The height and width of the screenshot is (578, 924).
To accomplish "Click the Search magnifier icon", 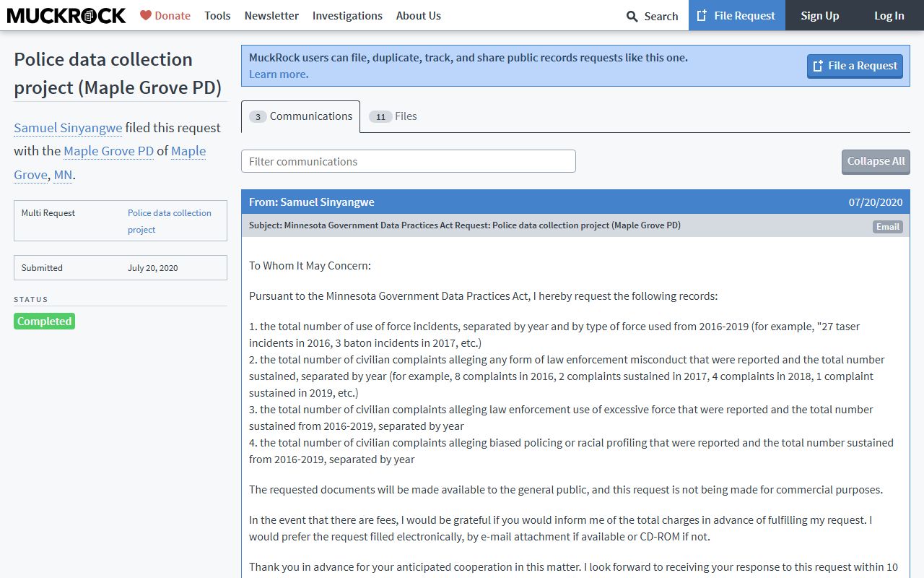I will (632, 16).
